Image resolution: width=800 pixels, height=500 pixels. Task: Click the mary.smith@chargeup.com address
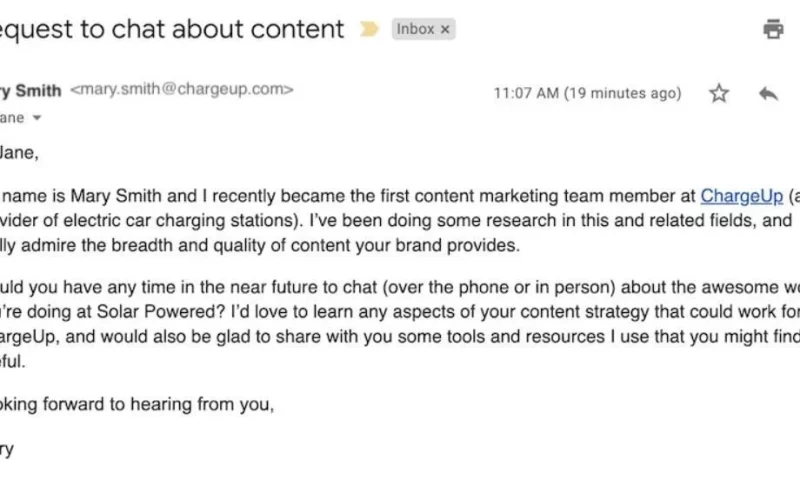click(182, 89)
